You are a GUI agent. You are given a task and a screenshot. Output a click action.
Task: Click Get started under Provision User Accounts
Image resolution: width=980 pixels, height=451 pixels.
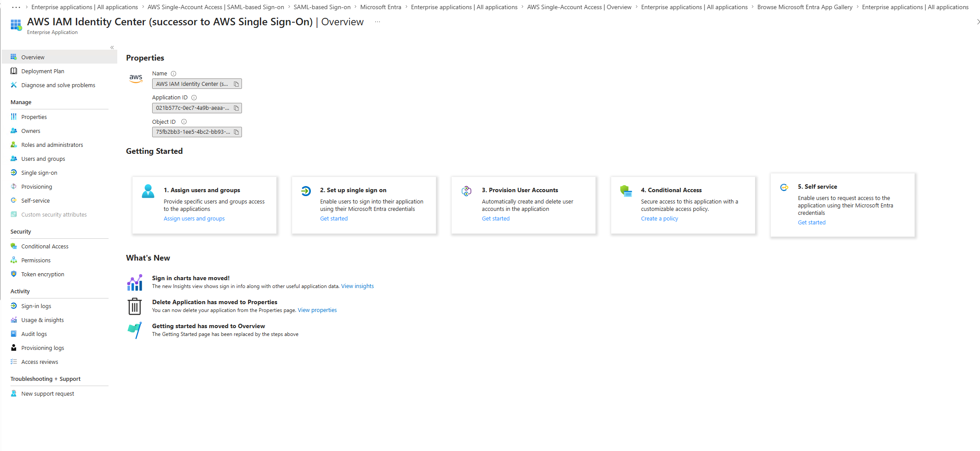point(496,219)
